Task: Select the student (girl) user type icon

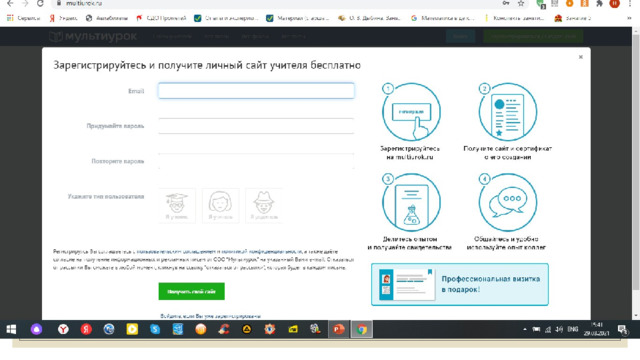Action: coord(220,205)
